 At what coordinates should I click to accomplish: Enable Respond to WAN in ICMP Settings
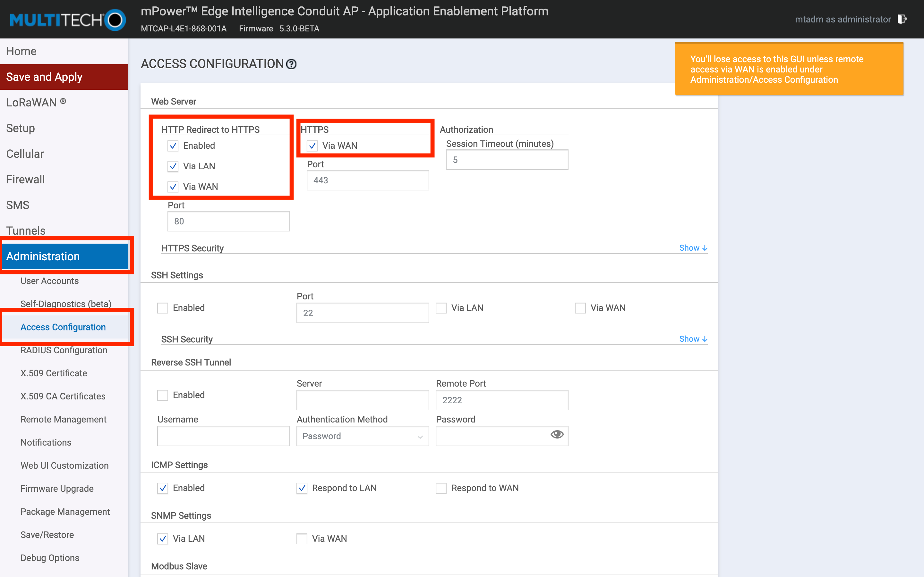point(441,488)
